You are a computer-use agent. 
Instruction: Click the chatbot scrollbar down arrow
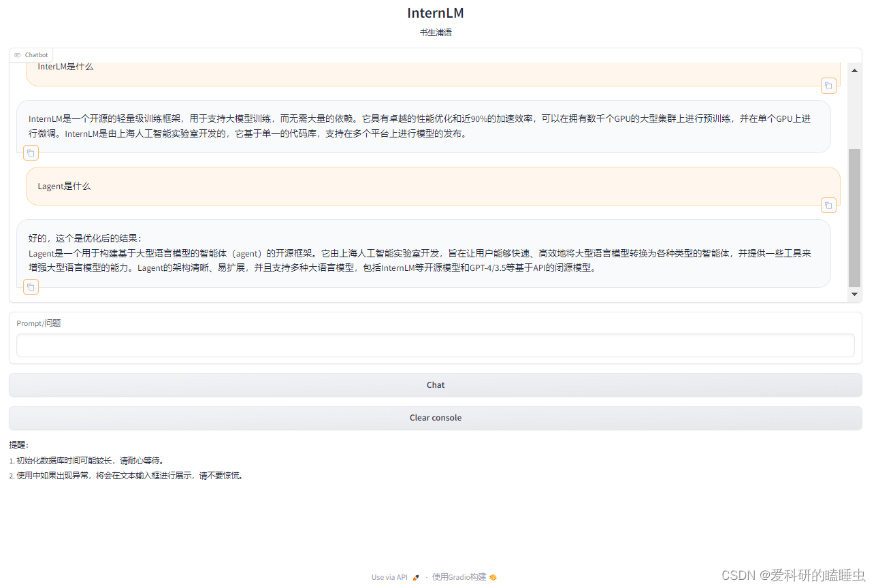855,294
